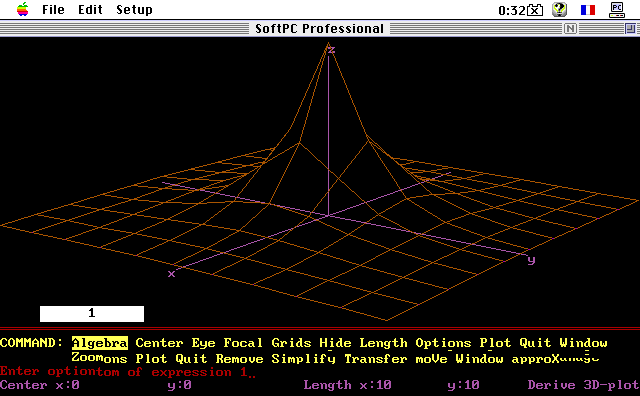This screenshot has width=640, height=396.
Task: Choose the Length command
Action: (383, 343)
